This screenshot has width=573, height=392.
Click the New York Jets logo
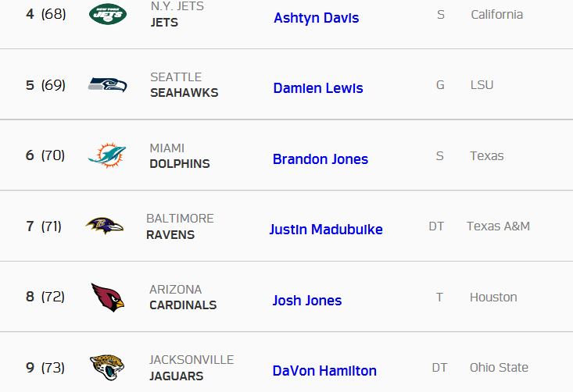[x=108, y=14]
